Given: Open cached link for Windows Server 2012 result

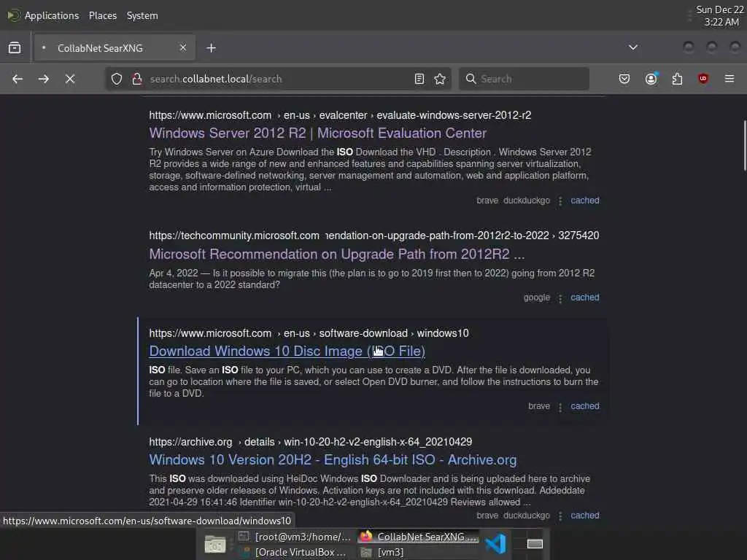Looking at the screenshot, I should click(x=585, y=201).
